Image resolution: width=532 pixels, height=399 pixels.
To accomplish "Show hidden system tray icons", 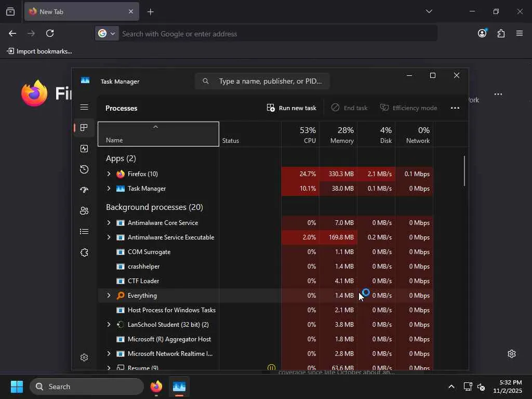I will coord(451,387).
